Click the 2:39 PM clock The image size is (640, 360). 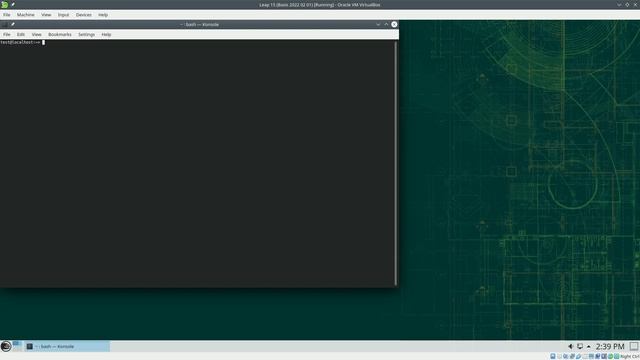(x=610, y=346)
